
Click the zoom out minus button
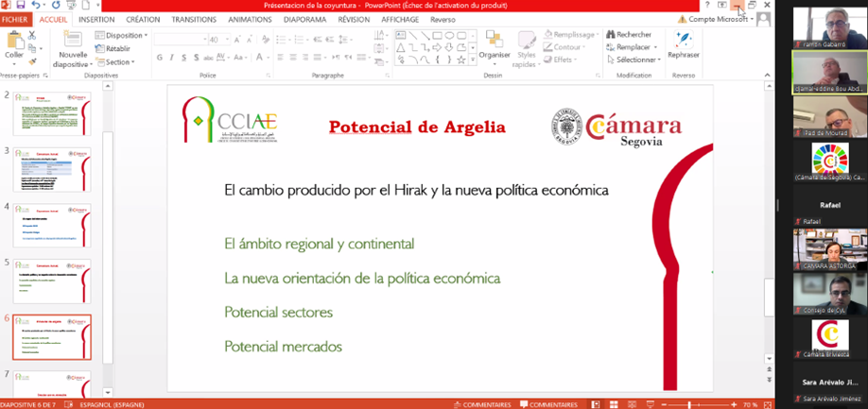pyautogui.click(x=664, y=404)
